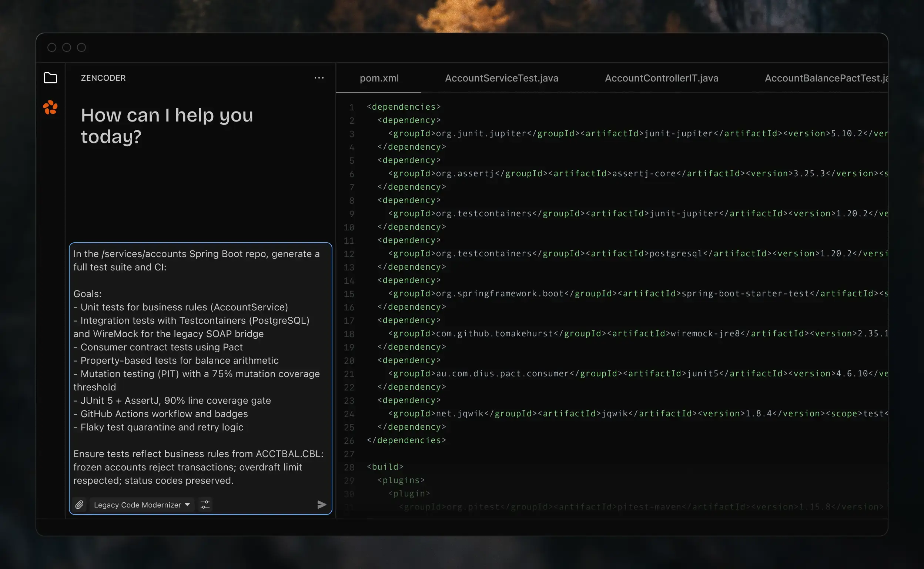Screen dimensions: 924x569
Task: Open the Legacy Code Modernizer agent dropdown
Action: click(141, 505)
